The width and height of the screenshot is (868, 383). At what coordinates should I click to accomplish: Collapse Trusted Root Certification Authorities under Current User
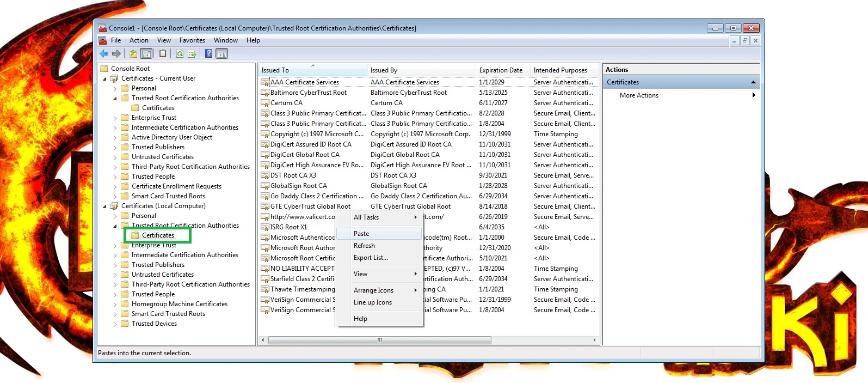(115, 99)
